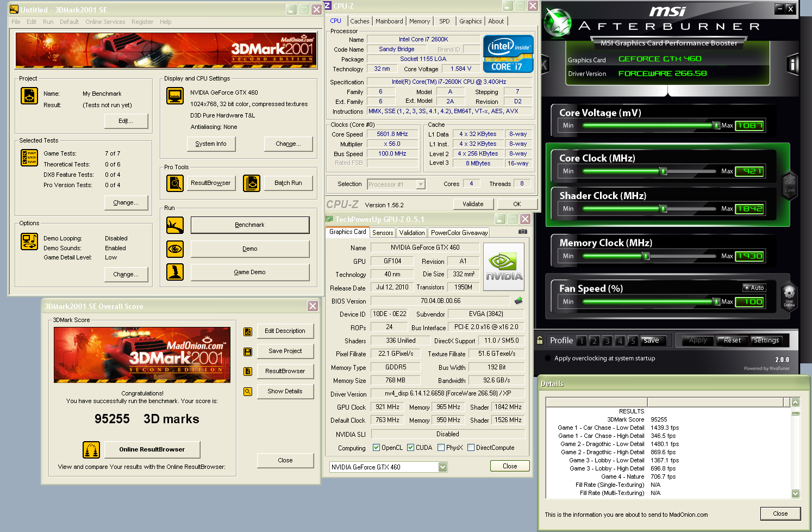The width and height of the screenshot is (812, 532).
Task: Toggle the DirectCompute checkbox in GPU-Z
Action: point(471,448)
